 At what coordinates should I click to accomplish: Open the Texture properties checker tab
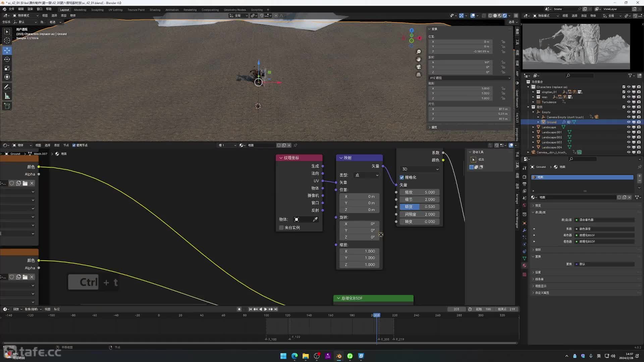[525, 275]
